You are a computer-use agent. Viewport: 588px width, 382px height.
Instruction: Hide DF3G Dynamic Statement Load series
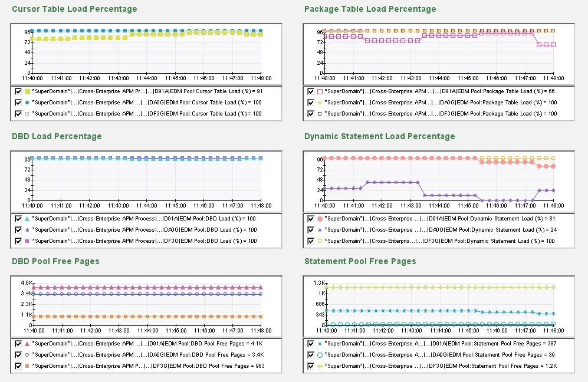pos(310,241)
